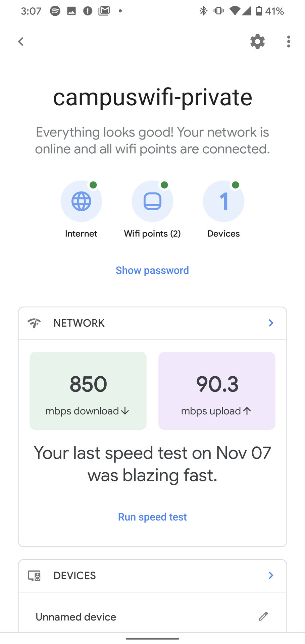Screen dimensions: 305x644
Task: Select the Unnamed device entry
Action: [x=76, y=617]
